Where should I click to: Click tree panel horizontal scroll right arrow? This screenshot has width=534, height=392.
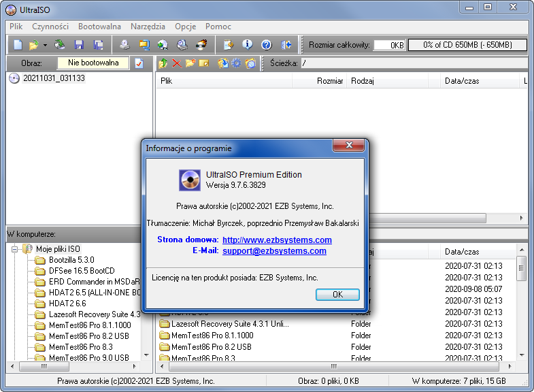135,366
